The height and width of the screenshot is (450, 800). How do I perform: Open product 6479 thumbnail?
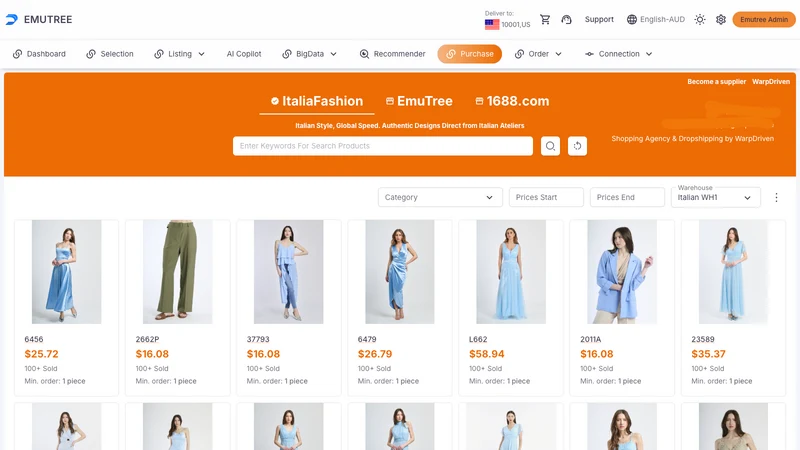(399, 272)
